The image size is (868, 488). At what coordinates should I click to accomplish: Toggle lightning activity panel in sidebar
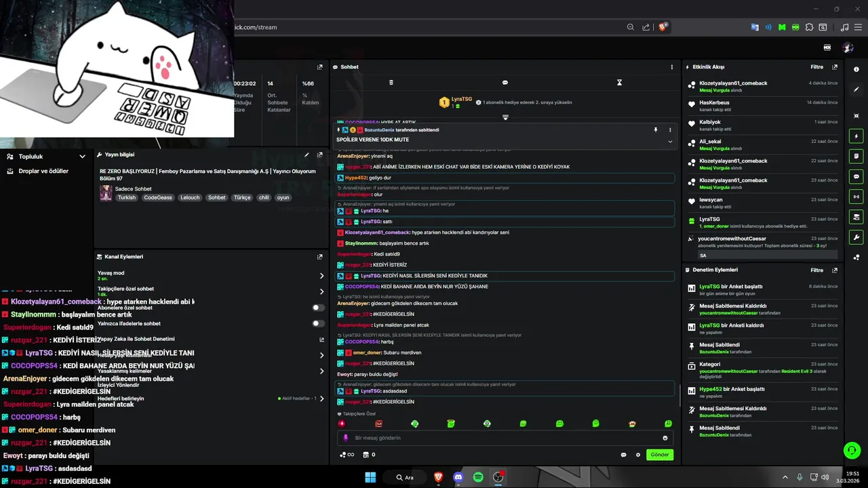pyautogui.click(x=856, y=136)
